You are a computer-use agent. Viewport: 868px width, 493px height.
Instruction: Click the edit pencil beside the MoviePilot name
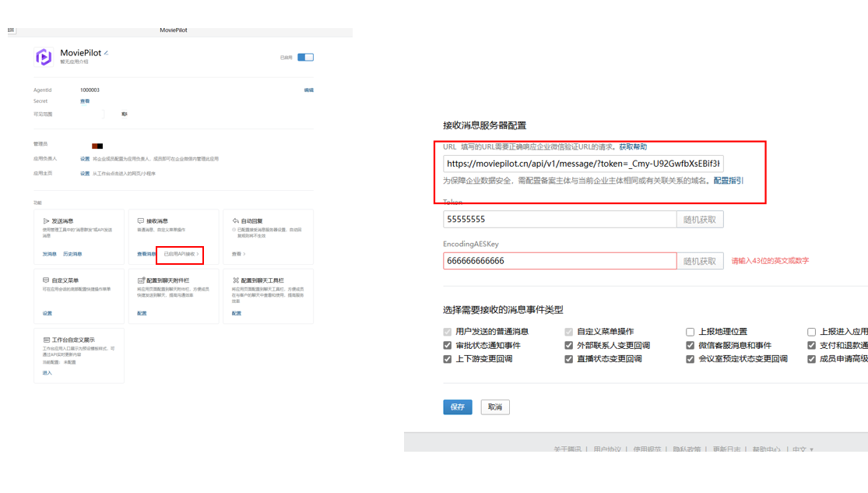106,53
